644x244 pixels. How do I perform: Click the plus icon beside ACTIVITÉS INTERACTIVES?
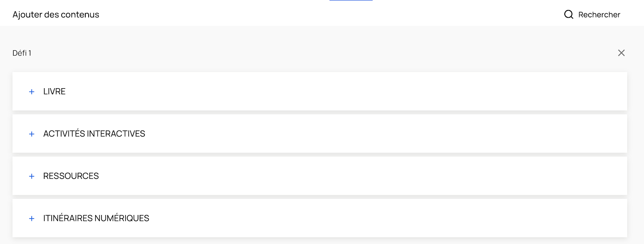coord(32,134)
